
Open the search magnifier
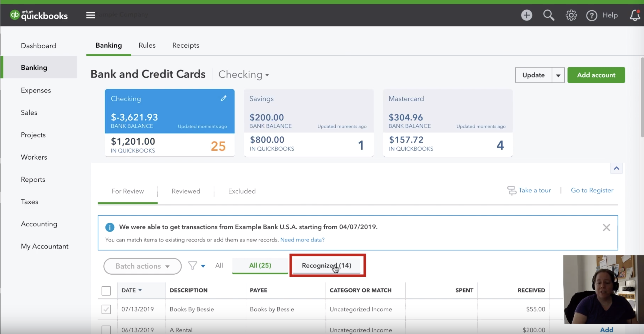[x=549, y=15]
